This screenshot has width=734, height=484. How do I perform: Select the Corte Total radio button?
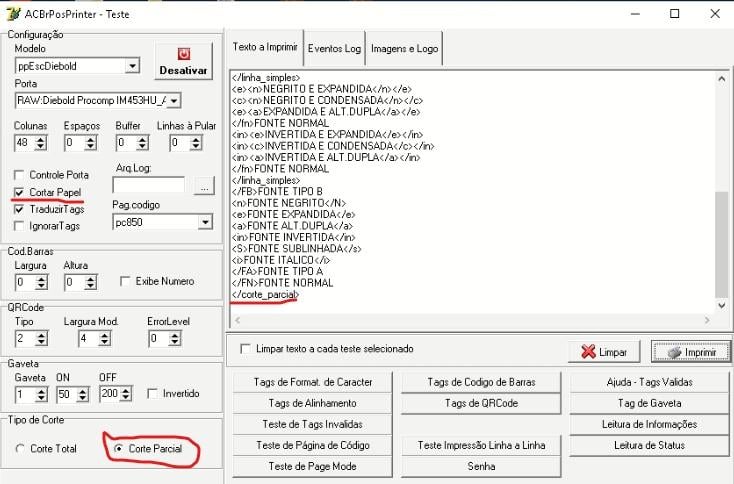point(20,448)
